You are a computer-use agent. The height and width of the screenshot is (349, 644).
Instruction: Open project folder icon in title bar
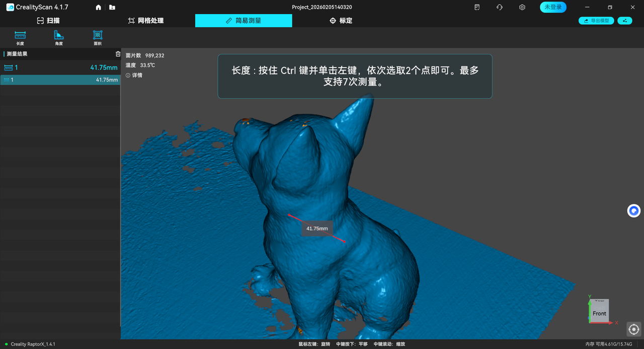[112, 8]
